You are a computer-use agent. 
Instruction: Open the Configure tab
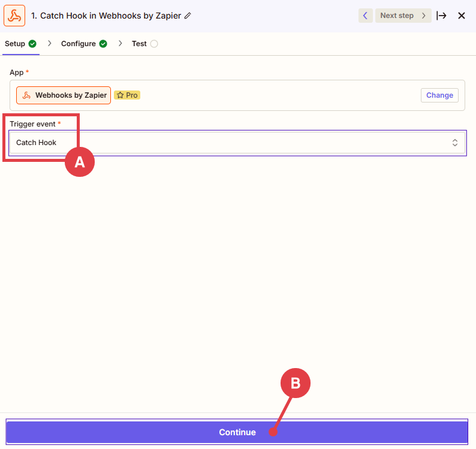tap(78, 44)
